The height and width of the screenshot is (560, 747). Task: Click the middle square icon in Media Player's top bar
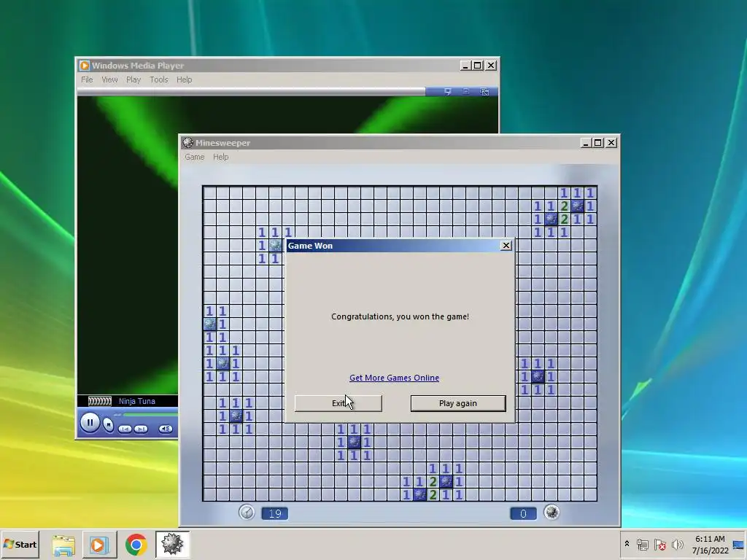pyautogui.click(x=466, y=91)
